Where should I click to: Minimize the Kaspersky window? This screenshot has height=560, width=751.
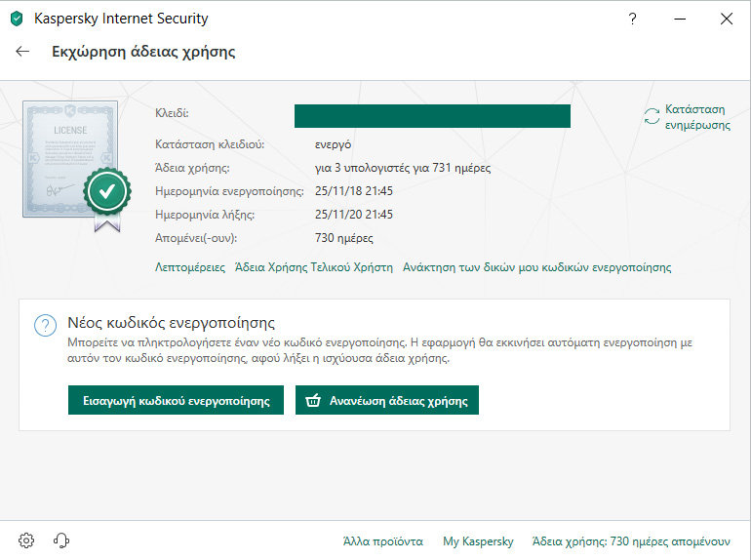pos(680,19)
